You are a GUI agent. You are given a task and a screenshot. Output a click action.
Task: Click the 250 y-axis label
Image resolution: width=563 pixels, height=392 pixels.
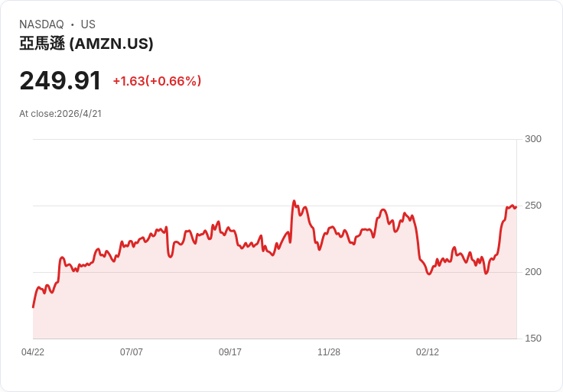point(533,206)
